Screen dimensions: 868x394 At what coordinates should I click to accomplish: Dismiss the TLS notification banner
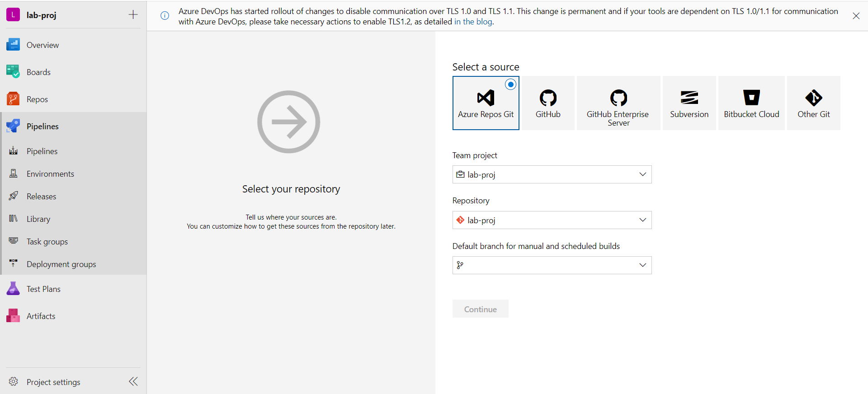click(x=856, y=16)
